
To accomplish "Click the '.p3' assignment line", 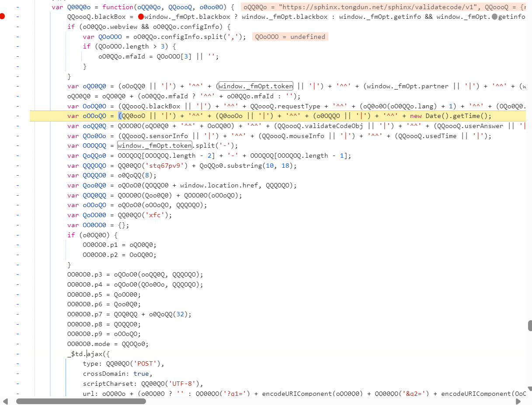I will tap(136, 274).
